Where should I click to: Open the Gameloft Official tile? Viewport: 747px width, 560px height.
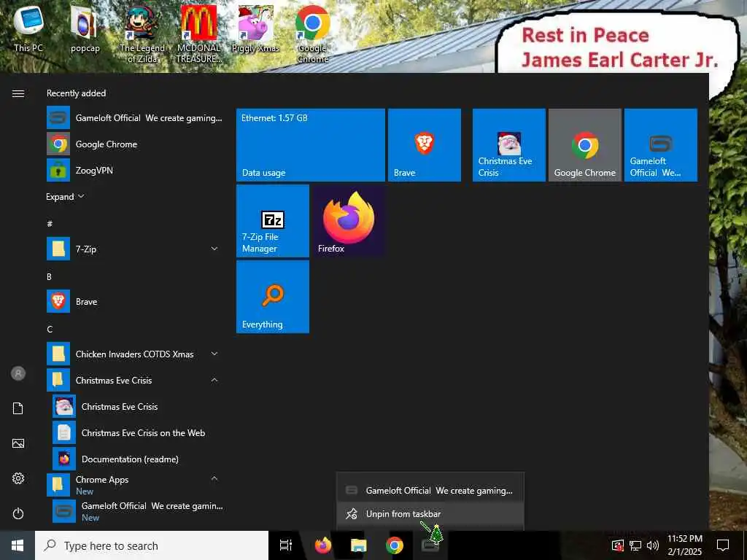tap(661, 145)
